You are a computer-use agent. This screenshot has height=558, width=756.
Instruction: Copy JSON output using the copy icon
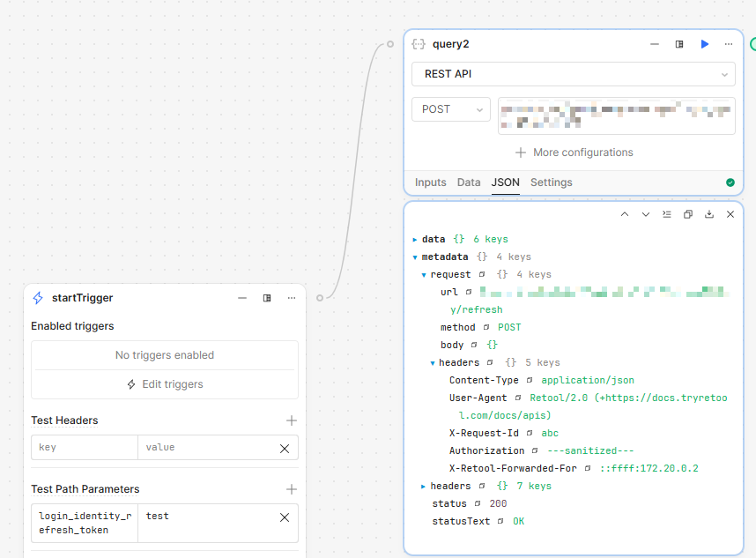[x=688, y=214]
